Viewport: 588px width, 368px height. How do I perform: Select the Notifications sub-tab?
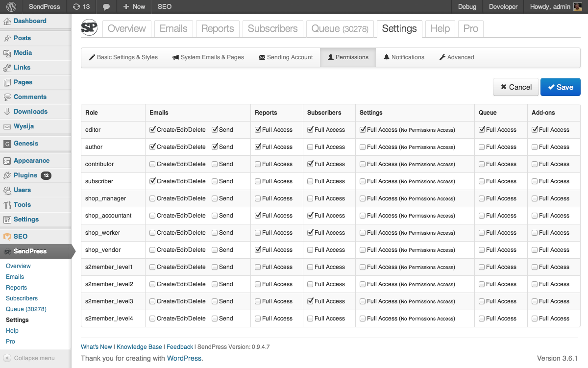(x=404, y=57)
